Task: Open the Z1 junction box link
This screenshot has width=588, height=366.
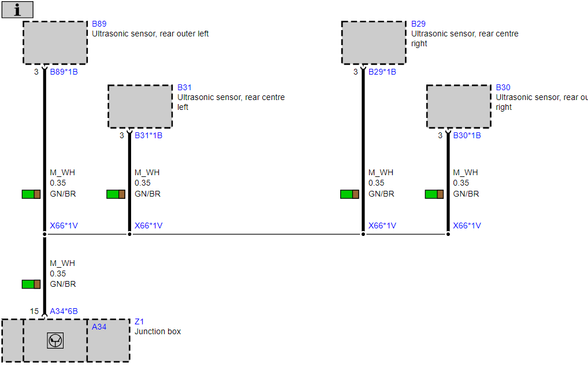Action: 139,321
